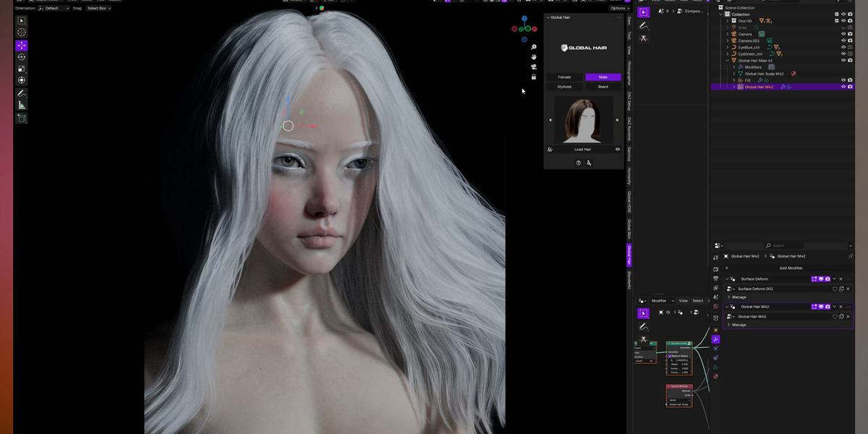Click the zoom magnifier icon near the navigation gizmo
The width and height of the screenshot is (868, 434).
click(x=533, y=47)
